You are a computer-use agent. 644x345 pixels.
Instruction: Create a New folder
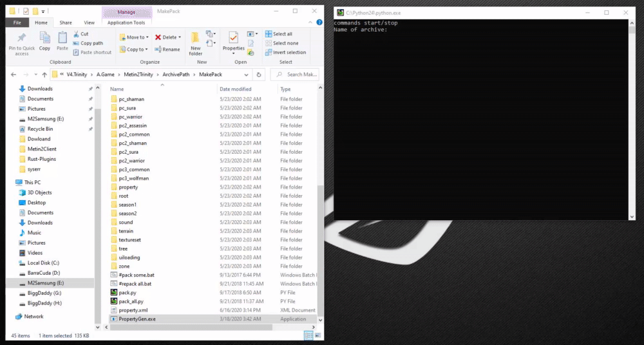[x=196, y=43]
